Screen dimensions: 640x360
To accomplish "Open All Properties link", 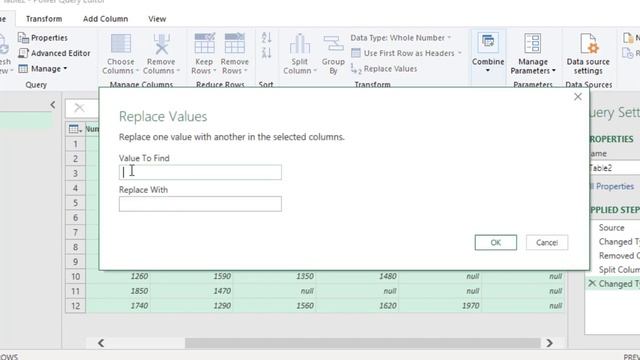I will tap(612, 187).
